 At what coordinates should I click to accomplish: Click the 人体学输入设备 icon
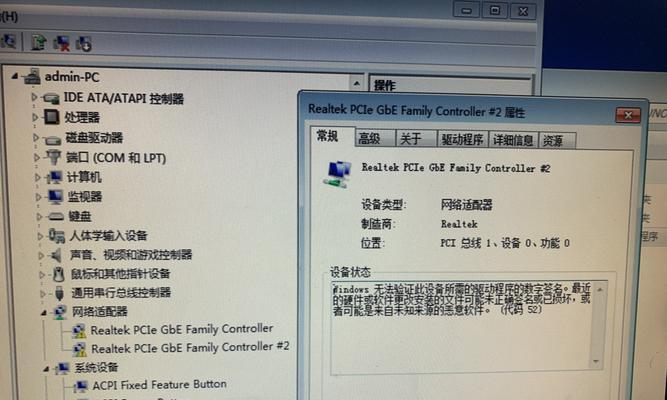pyautogui.click(x=57, y=235)
